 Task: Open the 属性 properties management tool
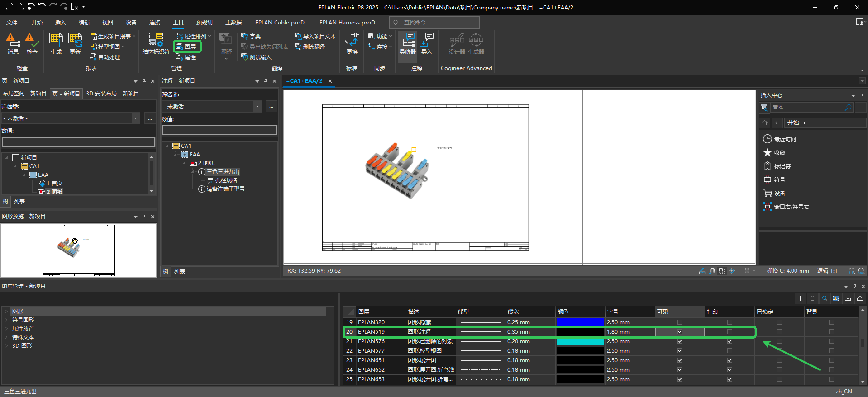[186, 57]
